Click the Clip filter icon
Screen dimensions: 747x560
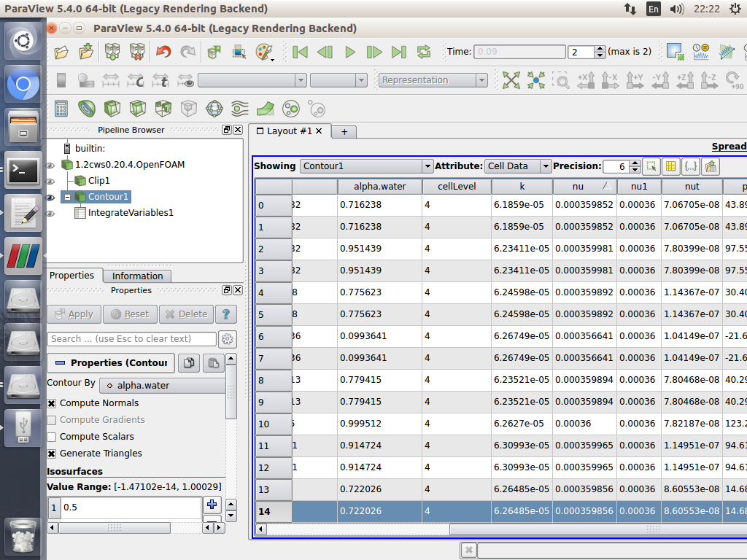(112, 109)
